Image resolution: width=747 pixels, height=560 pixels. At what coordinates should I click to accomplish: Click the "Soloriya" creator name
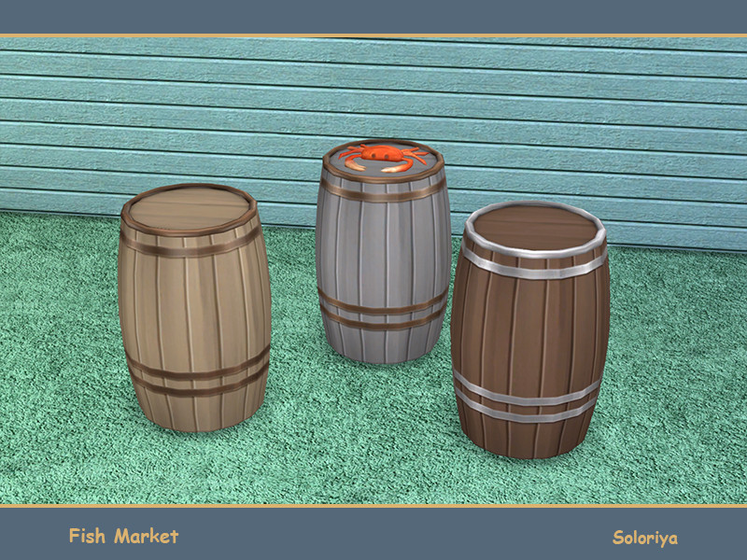click(x=644, y=538)
